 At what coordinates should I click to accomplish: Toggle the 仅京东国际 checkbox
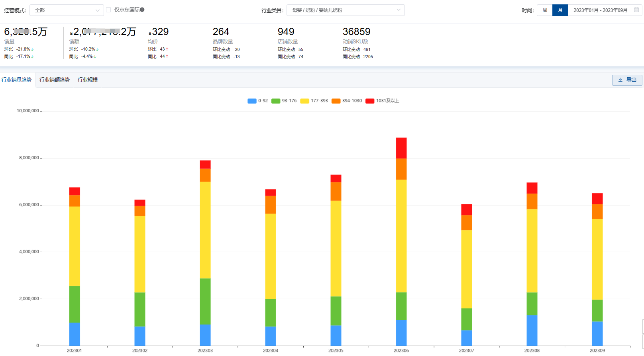click(x=108, y=10)
